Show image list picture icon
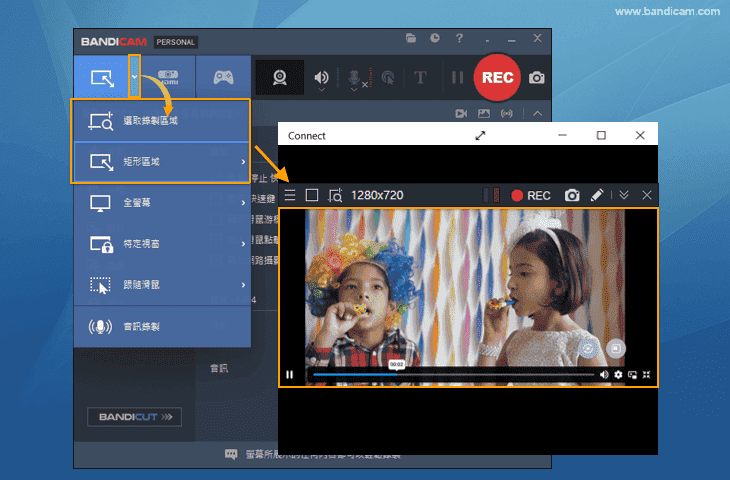Screen dimensions: 730x480 pyautogui.click(x=484, y=114)
